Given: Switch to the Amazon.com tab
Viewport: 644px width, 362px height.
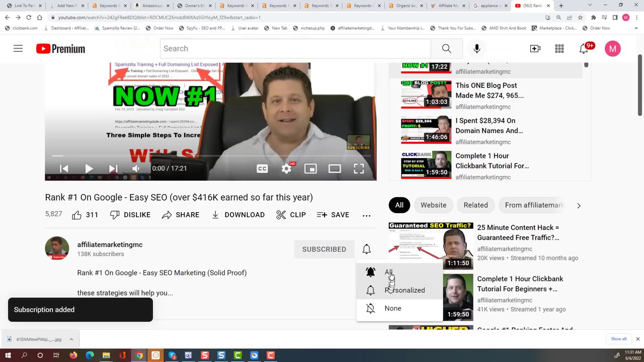Looking at the screenshot, I should coord(151,6).
